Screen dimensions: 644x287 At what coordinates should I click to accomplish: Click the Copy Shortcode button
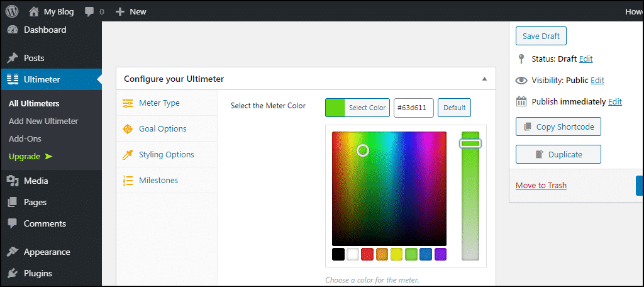pos(558,127)
